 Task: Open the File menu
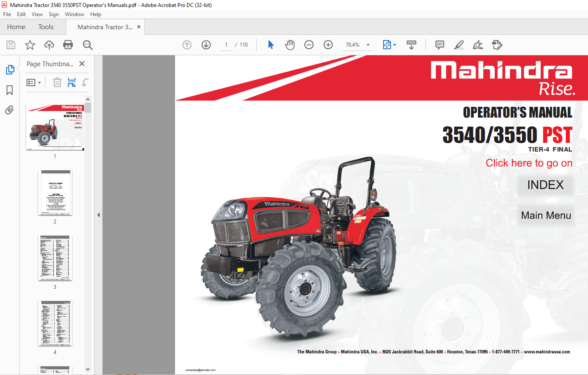(7, 14)
